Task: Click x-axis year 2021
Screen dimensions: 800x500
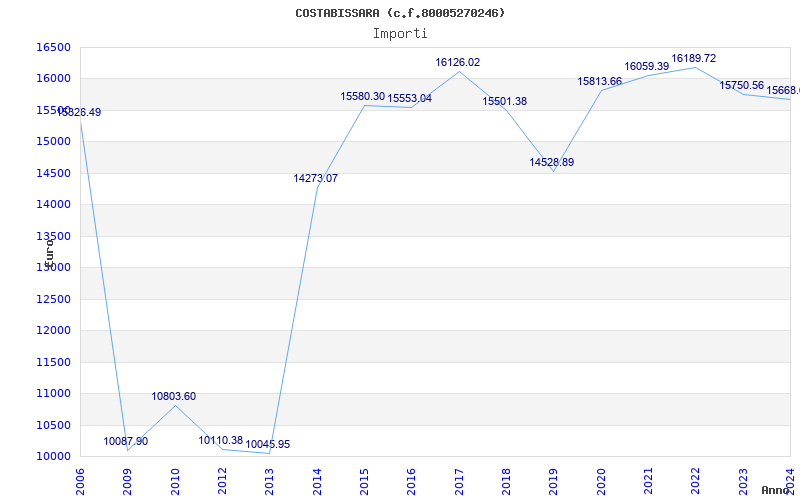Action: pyautogui.click(x=648, y=481)
